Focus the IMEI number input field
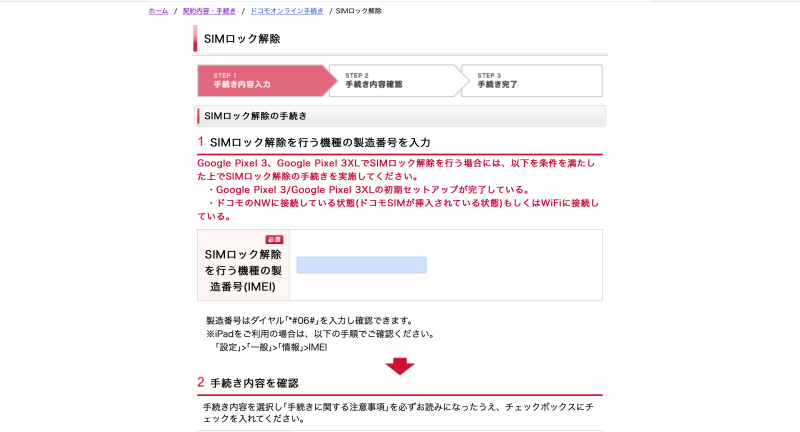Viewport: 800px width, 432px height. click(x=361, y=265)
